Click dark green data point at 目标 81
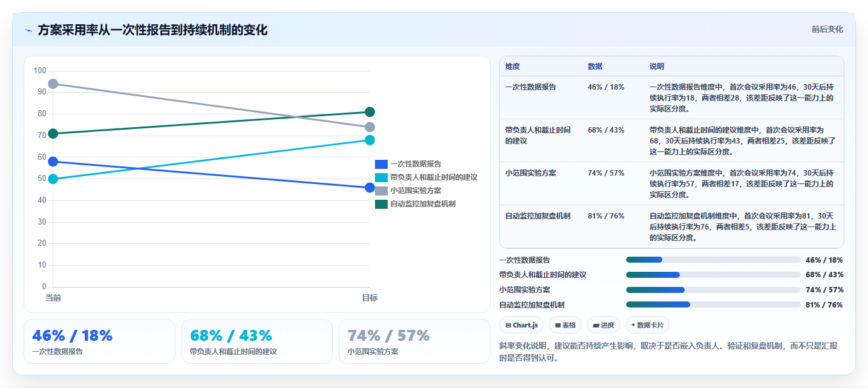 click(x=370, y=112)
